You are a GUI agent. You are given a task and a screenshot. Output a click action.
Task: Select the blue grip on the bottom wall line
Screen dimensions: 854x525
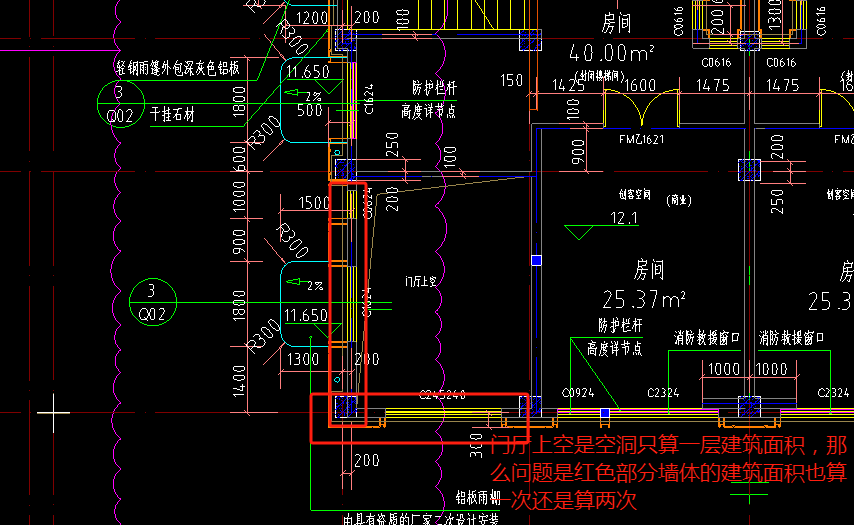pos(604,412)
